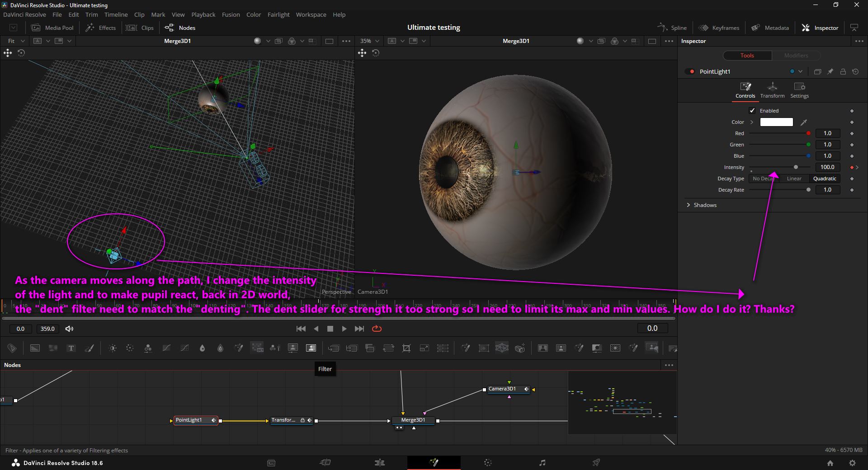868x470 pixels.
Task: Open Nodes panel options menu
Action: [x=669, y=365]
